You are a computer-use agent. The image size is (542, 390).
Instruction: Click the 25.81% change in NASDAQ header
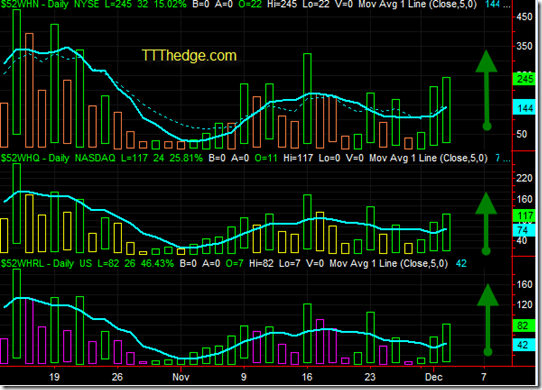point(186,158)
